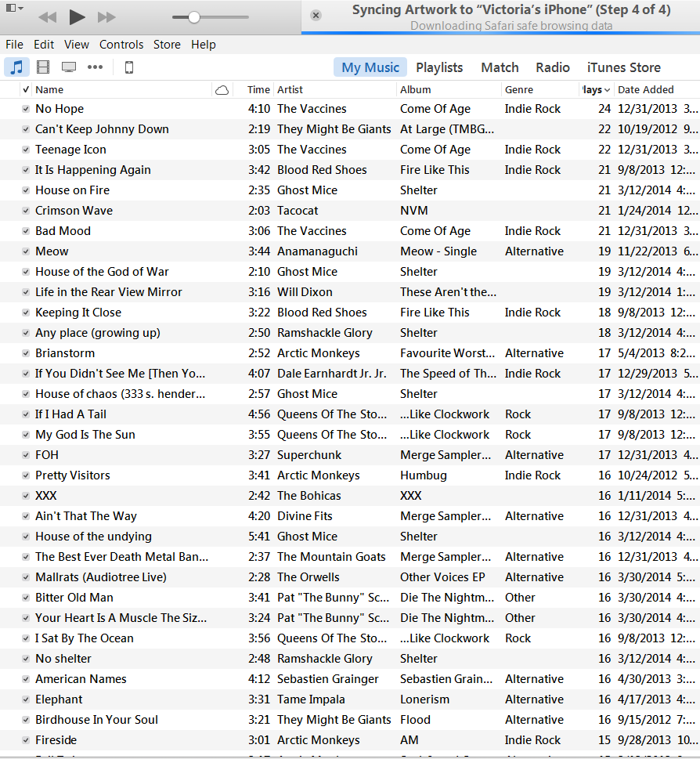Select the Radio tab

(x=553, y=67)
